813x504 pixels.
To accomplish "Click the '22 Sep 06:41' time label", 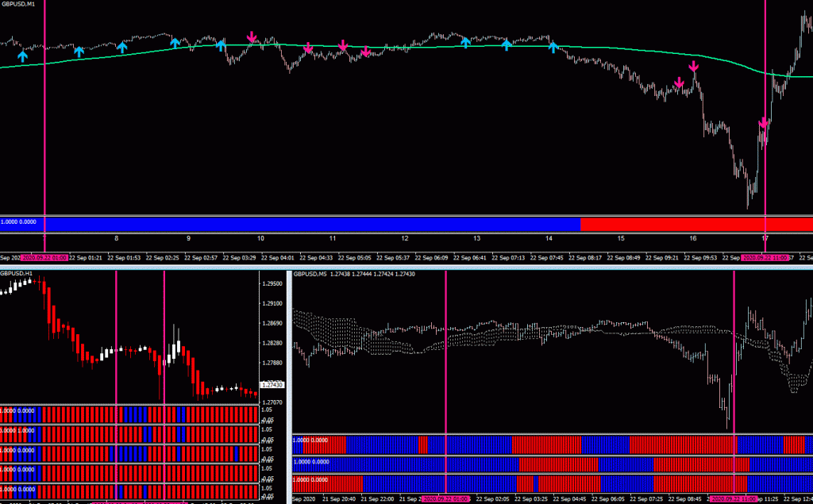I will click(470, 258).
